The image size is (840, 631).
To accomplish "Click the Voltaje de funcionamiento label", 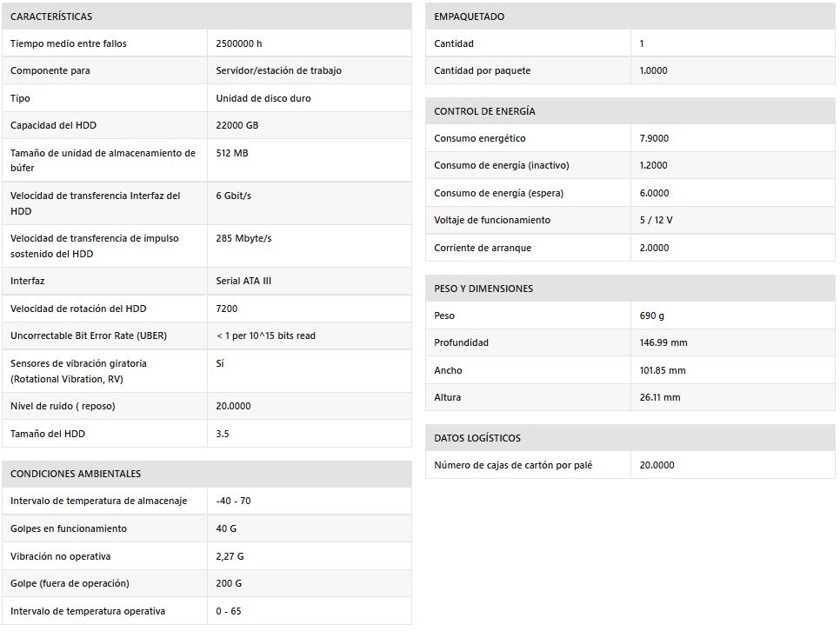I will pyautogui.click(x=492, y=220).
